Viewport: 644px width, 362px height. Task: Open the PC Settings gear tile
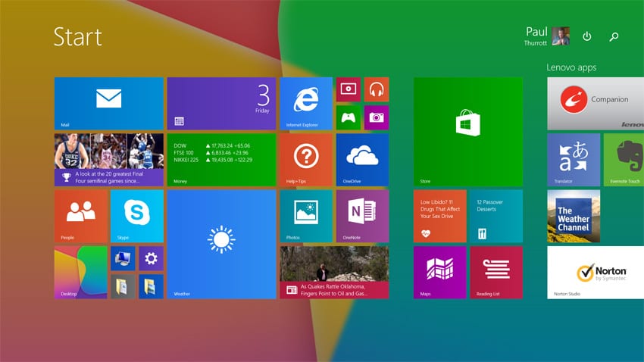pos(151,258)
